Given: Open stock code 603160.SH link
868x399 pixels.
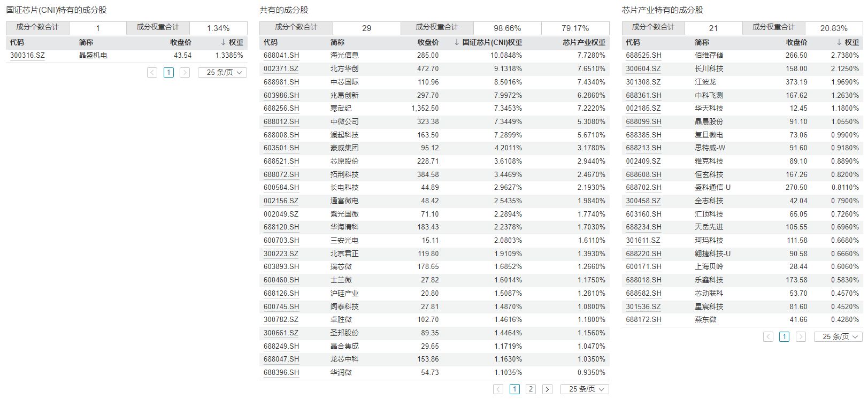Looking at the screenshot, I should tap(644, 214).
